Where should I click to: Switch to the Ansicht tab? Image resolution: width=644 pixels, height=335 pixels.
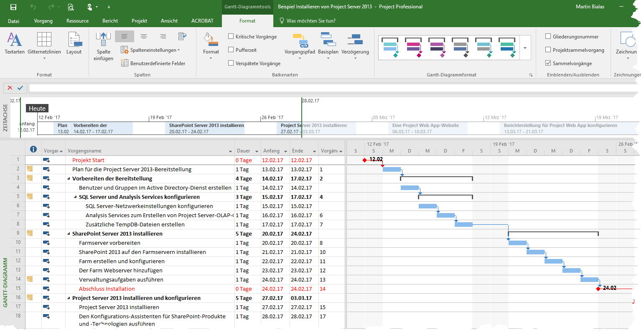(x=169, y=21)
